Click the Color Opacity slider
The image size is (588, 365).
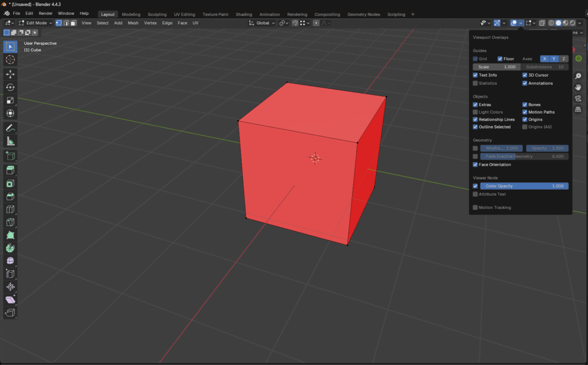[x=524, y=187]
